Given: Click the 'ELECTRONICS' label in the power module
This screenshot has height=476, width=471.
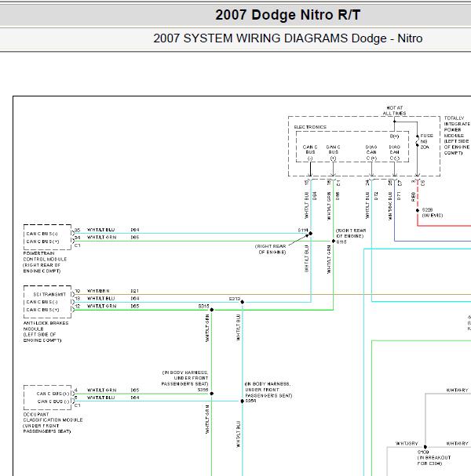Looking at the screenshot, I should [x=310, y=127].
